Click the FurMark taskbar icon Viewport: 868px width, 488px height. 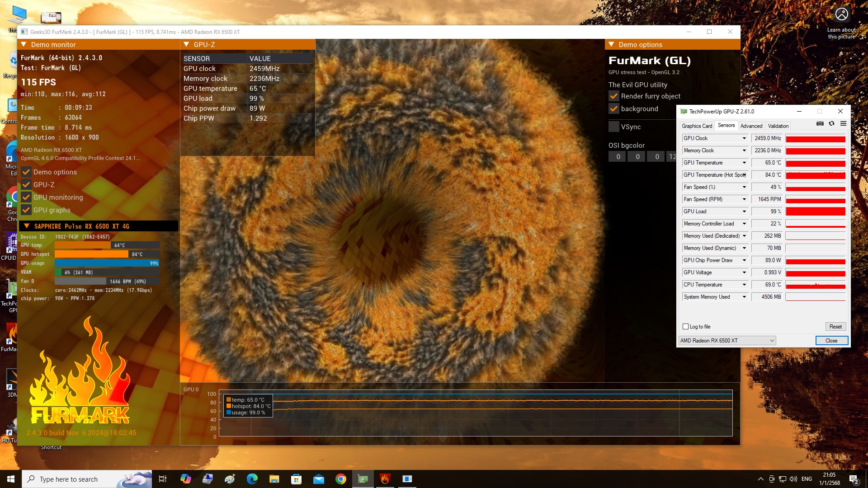[385, 479]
